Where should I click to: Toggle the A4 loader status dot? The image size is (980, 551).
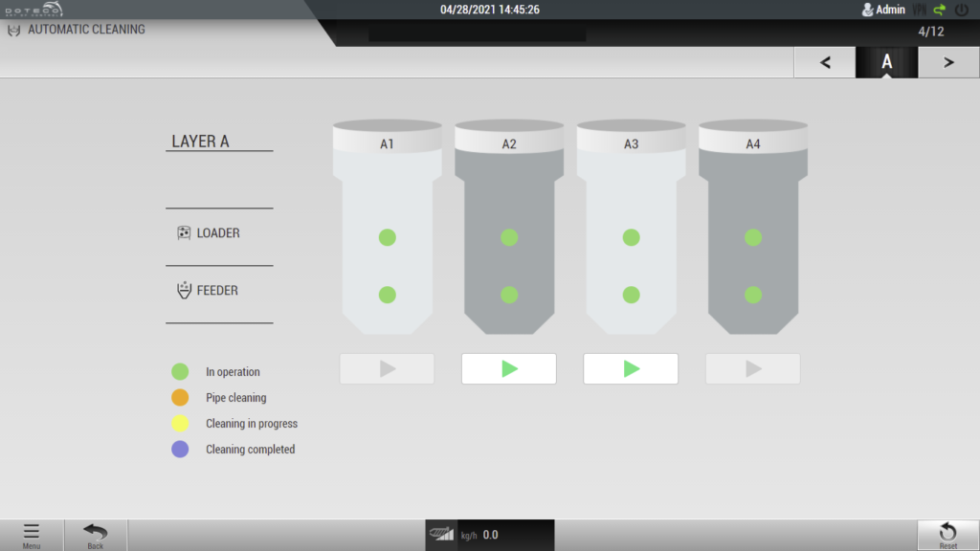pyautogui.click(x=753, y=237)
